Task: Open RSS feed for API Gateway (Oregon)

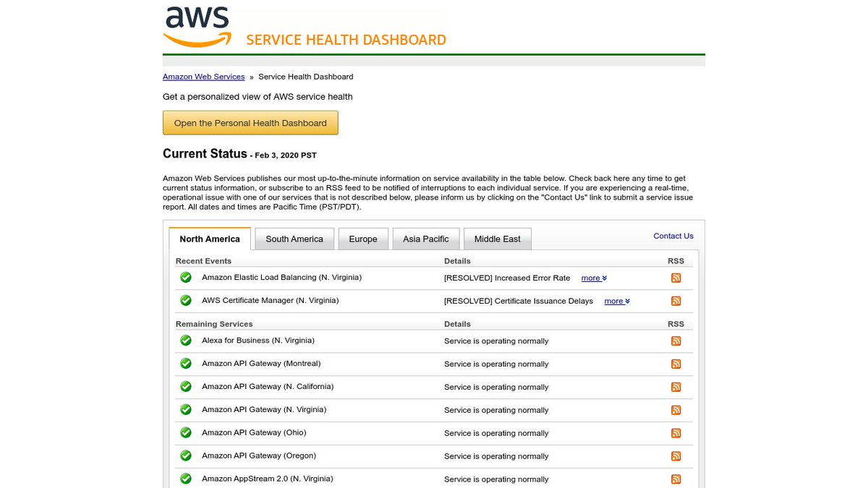Action: 676,456
